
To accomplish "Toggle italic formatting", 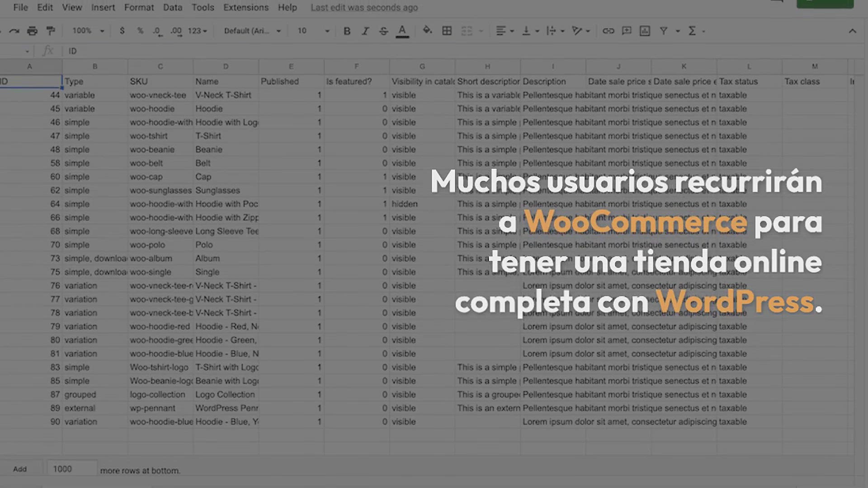I will coord(365,31).
